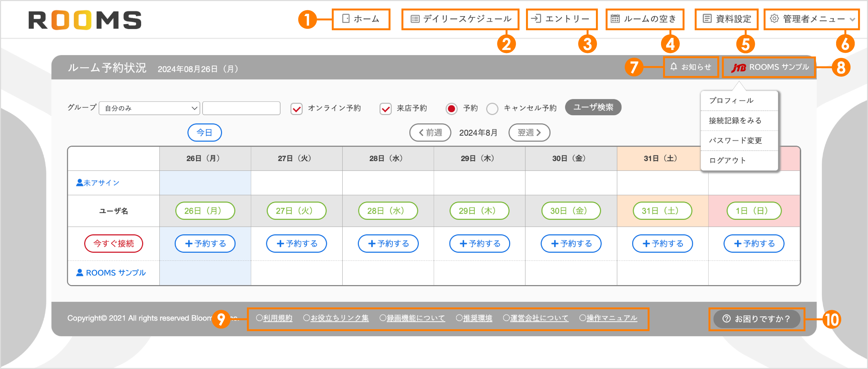This screenshot has height=369, width=868.
Task: Click 前週 to go to previous week
Action: click(430, 132)
